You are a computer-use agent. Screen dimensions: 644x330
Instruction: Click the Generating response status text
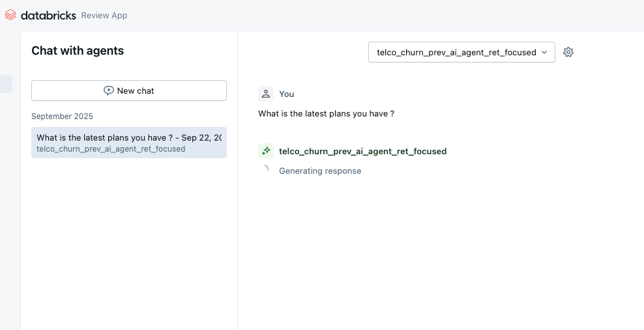click(x=320, y=171)
